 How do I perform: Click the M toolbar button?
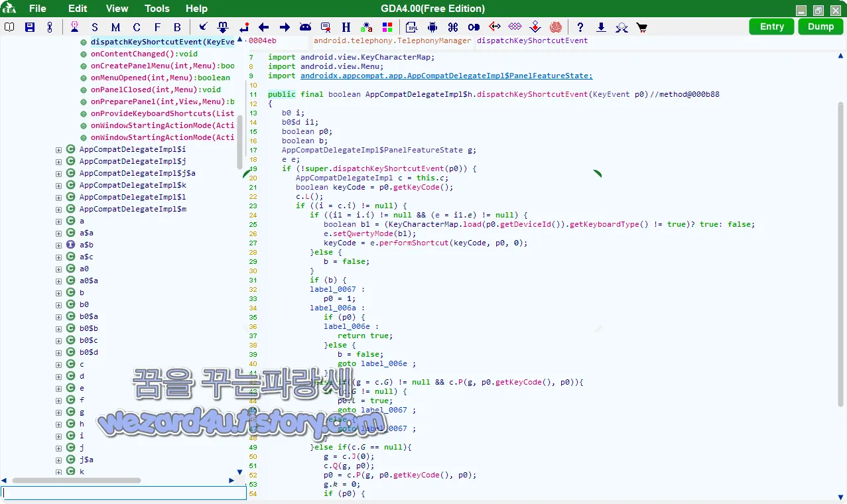pos(115,27)
